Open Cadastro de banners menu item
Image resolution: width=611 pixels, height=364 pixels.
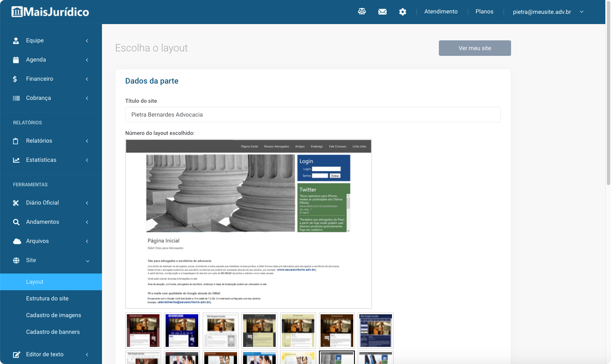[x=53, y=332]
